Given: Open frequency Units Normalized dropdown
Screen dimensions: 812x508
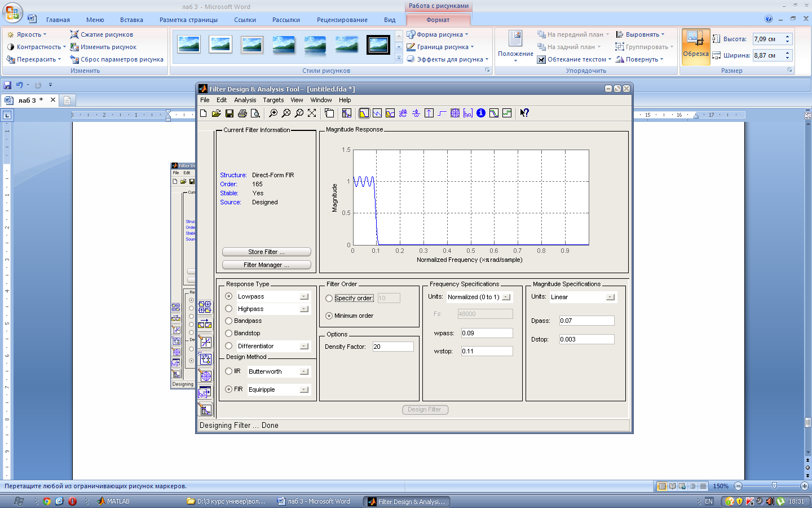Looking at the screenshot, I should pyautogui.click(x=506, y=297).
